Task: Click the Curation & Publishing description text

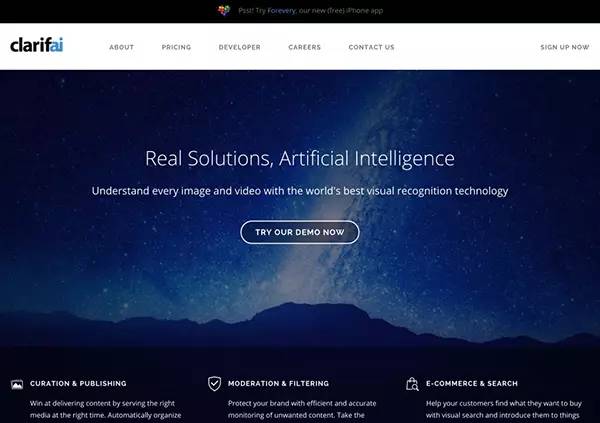Action: 106,410
